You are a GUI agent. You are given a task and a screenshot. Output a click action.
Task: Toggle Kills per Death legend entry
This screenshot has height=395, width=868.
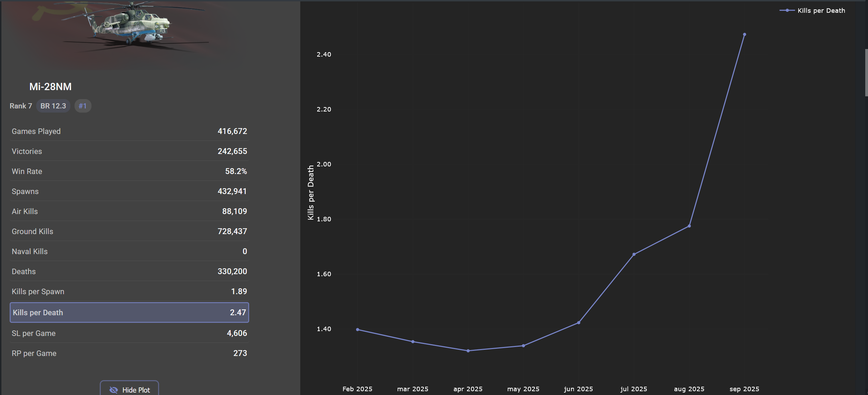[x=821, y=11]
